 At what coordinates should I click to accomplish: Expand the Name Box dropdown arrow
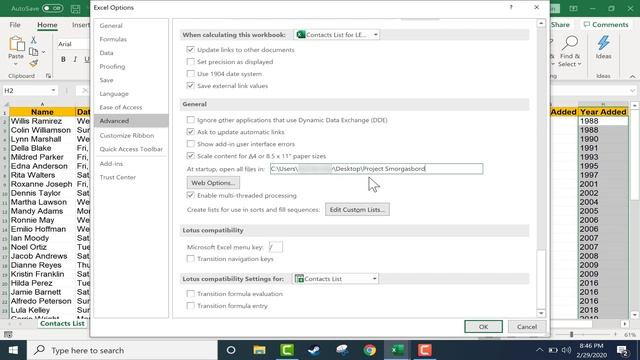point(53,90)
